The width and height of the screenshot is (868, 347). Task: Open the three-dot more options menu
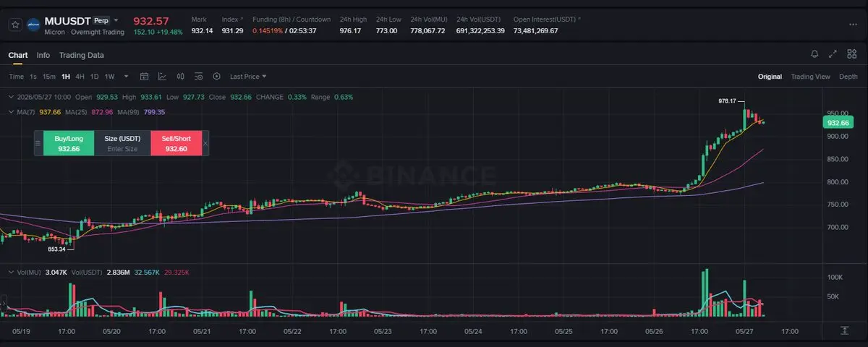pyautogui.click(x=853, y=24)
